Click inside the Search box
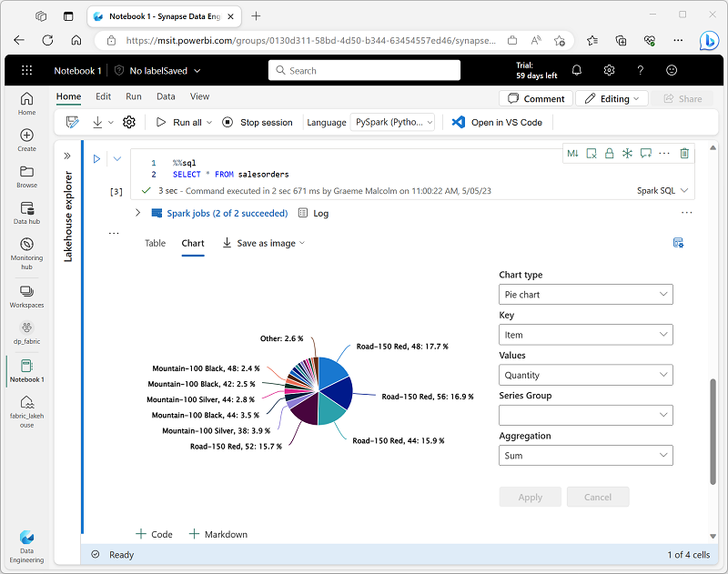 click(364, 70)
